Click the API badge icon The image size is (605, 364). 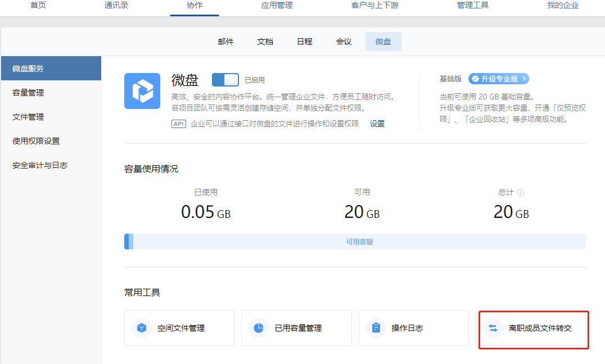178,124
